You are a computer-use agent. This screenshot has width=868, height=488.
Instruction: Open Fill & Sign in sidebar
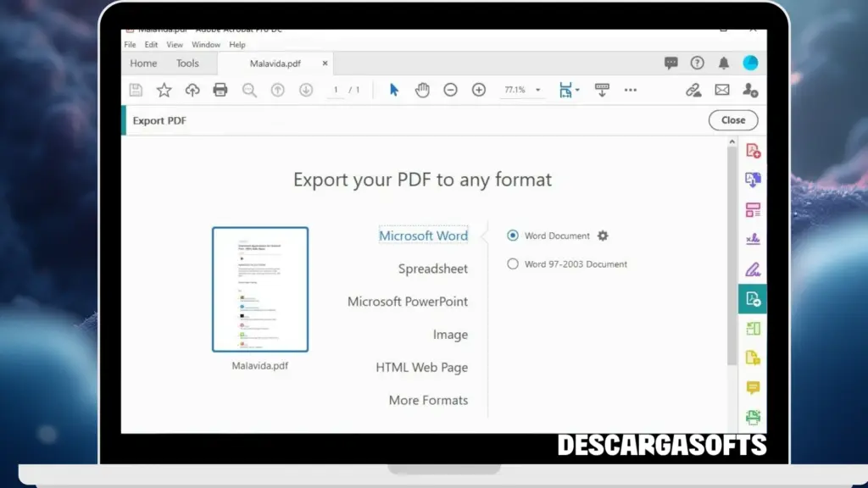coord(753,269)
